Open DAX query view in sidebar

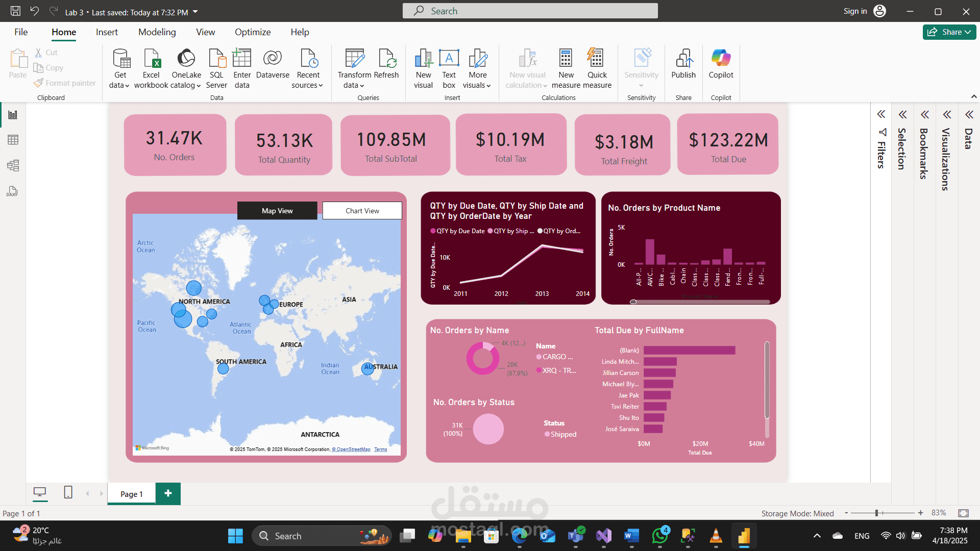(x=13, y=191)
